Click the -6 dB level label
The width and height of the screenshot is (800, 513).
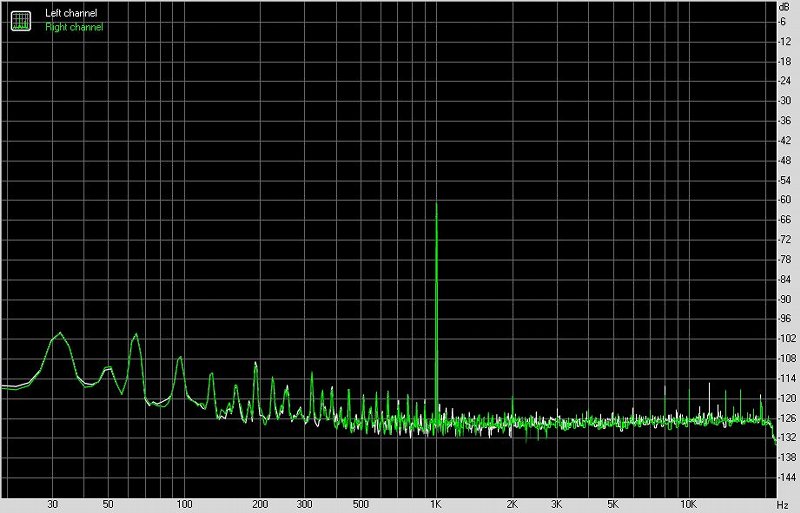point(784,21)
